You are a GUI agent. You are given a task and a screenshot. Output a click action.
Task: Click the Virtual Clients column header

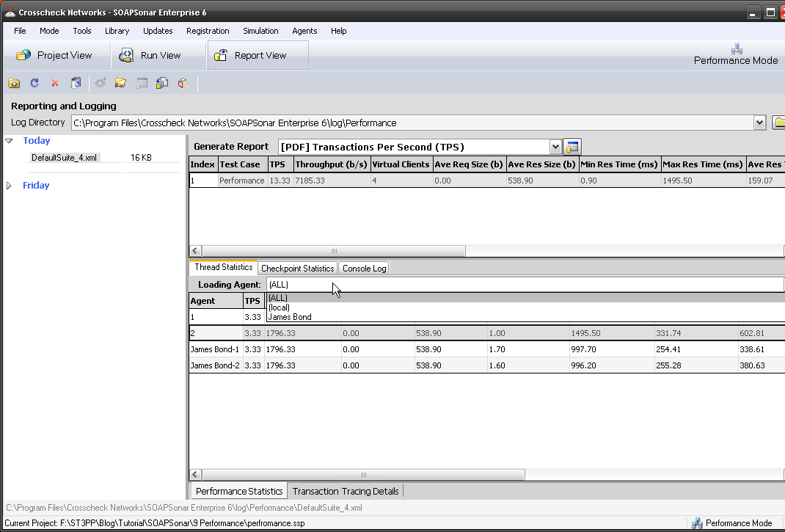401,164
